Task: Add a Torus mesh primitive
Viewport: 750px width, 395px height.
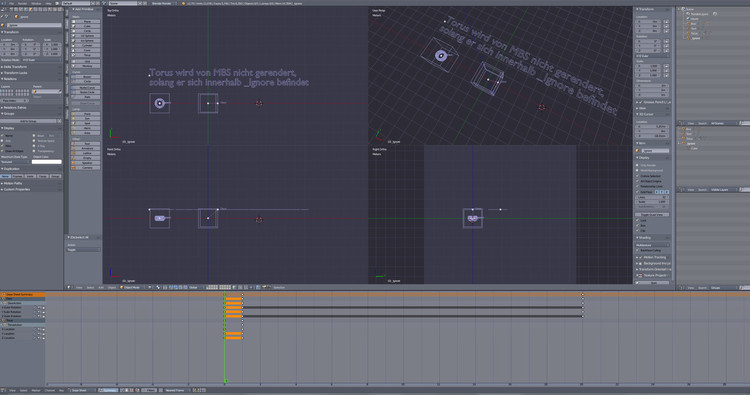Action: [x=86, y=55]
